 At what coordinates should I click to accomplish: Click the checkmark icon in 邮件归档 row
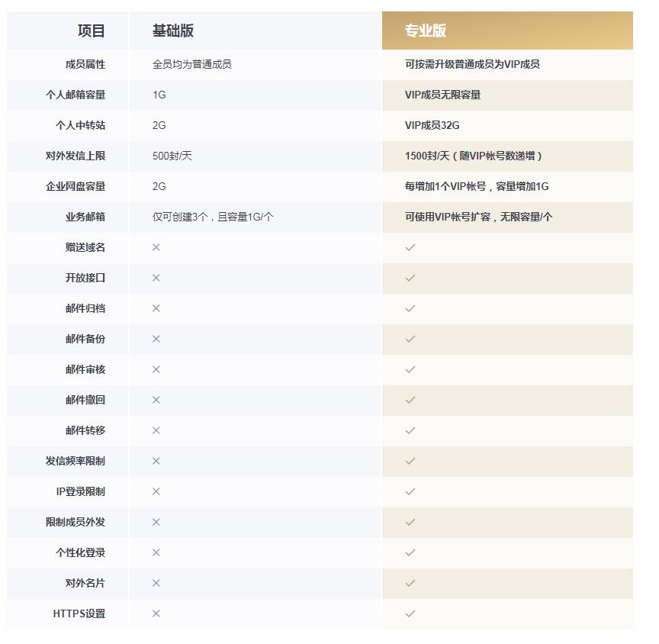click(410, 308)
